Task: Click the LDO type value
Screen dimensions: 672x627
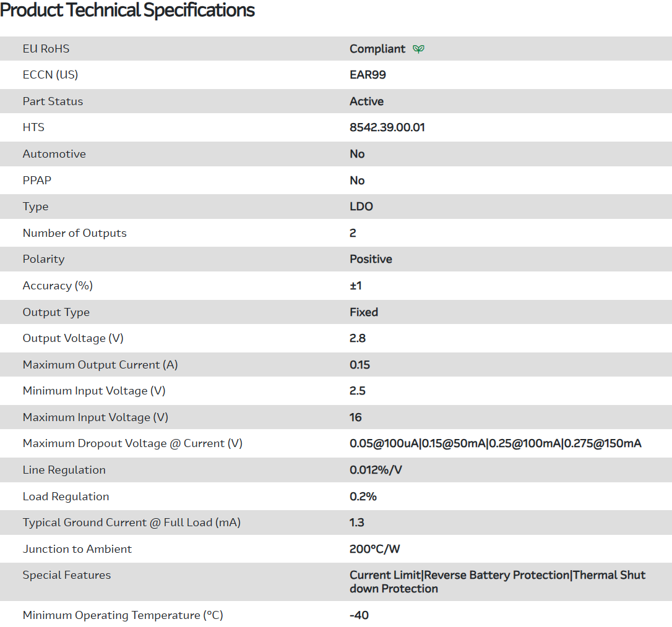Action: (x=361, y=207)
